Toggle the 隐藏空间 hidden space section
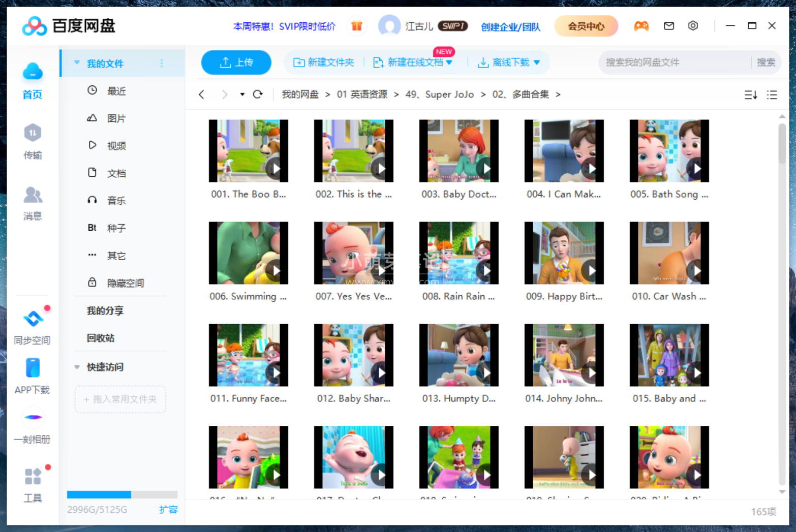The height and width of the screenshot is (532, 796). pos(125,283)
